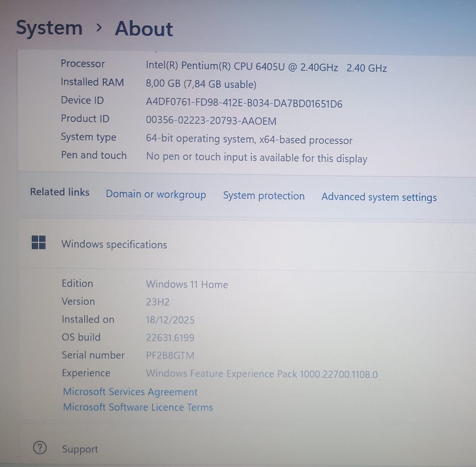Click the Installed RAM label
The width and height of the screenshot is (476, 467).
tap(92, 82)
